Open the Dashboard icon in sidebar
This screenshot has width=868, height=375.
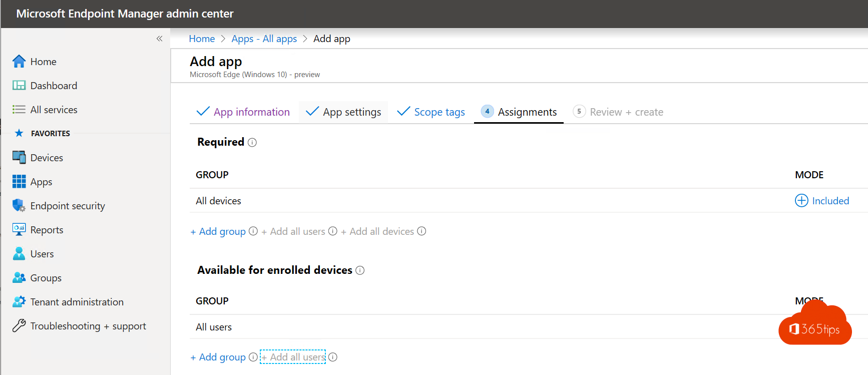click(19, 86)
